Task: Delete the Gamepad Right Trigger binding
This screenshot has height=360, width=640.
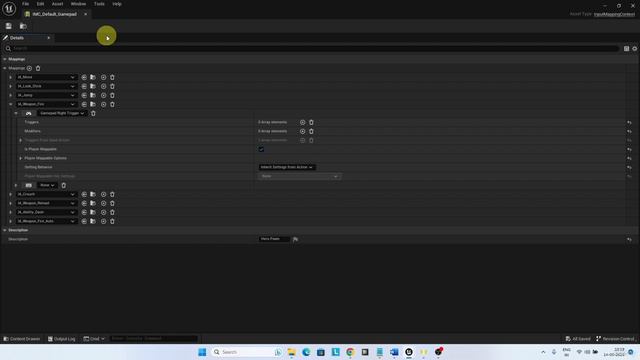Action: point(93,113)
